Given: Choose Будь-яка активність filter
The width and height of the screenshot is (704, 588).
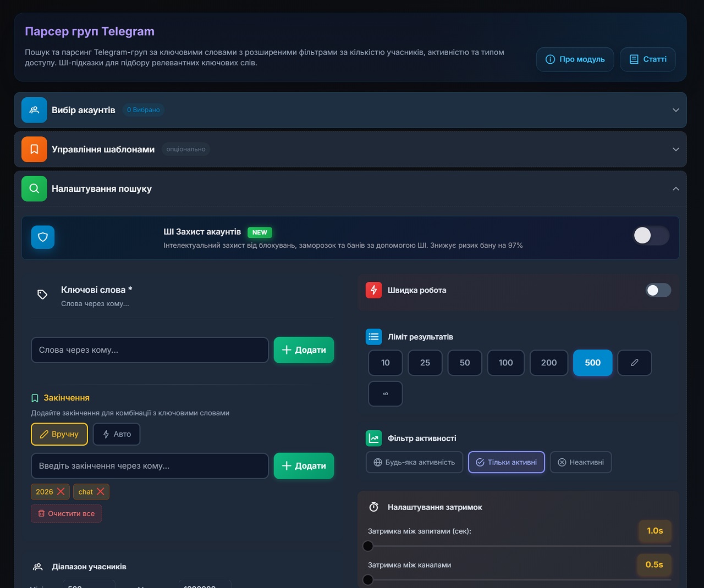Looking at the screenshot, I should [x=414, y=462].
